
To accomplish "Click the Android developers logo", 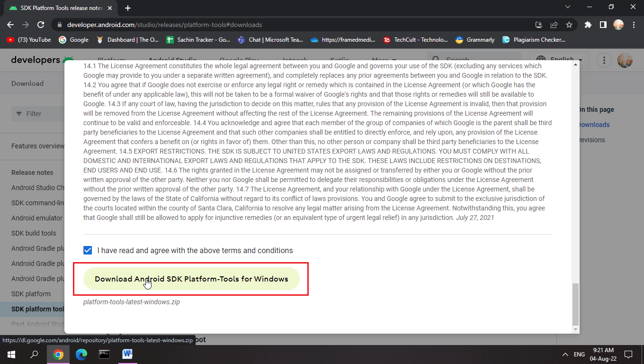I will tap(42, 60).
